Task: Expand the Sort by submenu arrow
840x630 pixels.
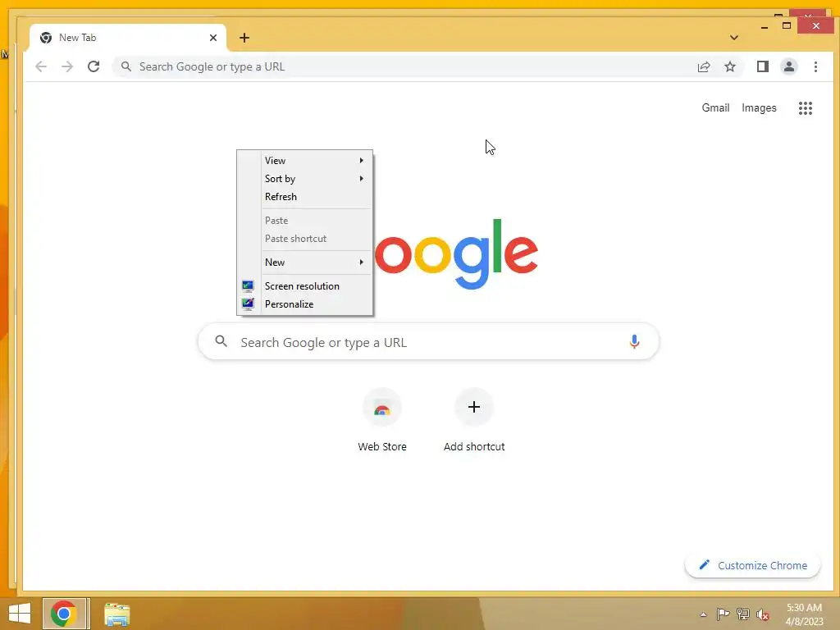Action: [x=362, y=178]
